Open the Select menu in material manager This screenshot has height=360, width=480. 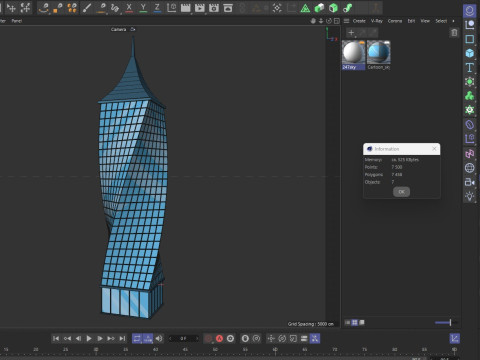[441, 21]
